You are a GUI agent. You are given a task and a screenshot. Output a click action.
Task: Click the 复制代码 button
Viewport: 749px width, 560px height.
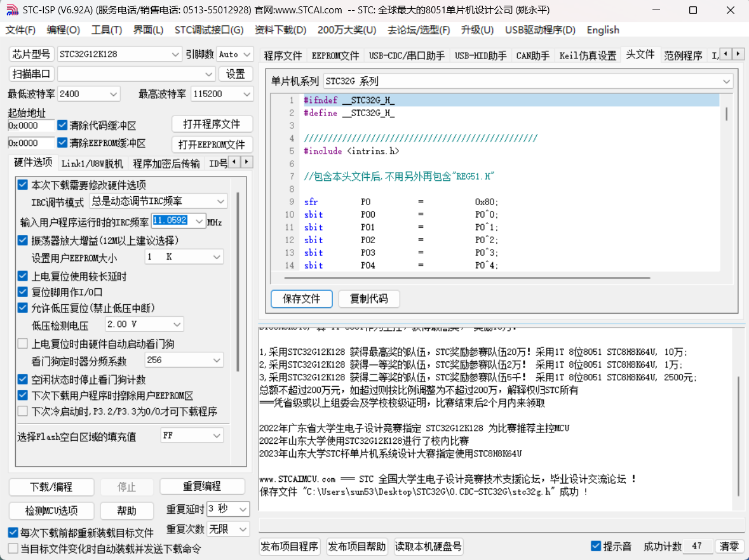[x=368, y=299]
